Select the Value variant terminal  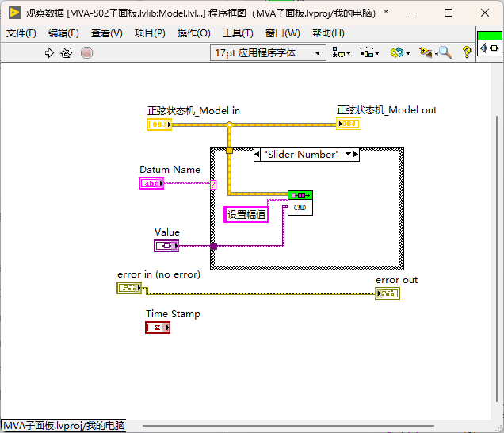[x=166, y=246]
